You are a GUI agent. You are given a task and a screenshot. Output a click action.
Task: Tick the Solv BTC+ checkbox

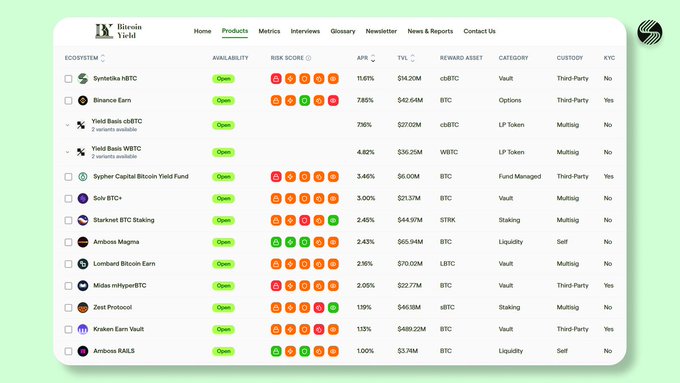point(69,199)
